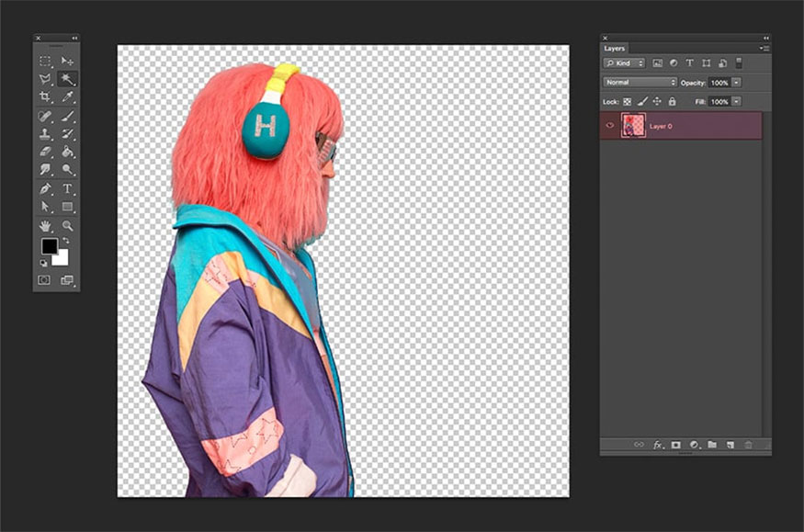Select the Rectangle shape tool
This screenshot has width=804, height=532.
point(67,207)
